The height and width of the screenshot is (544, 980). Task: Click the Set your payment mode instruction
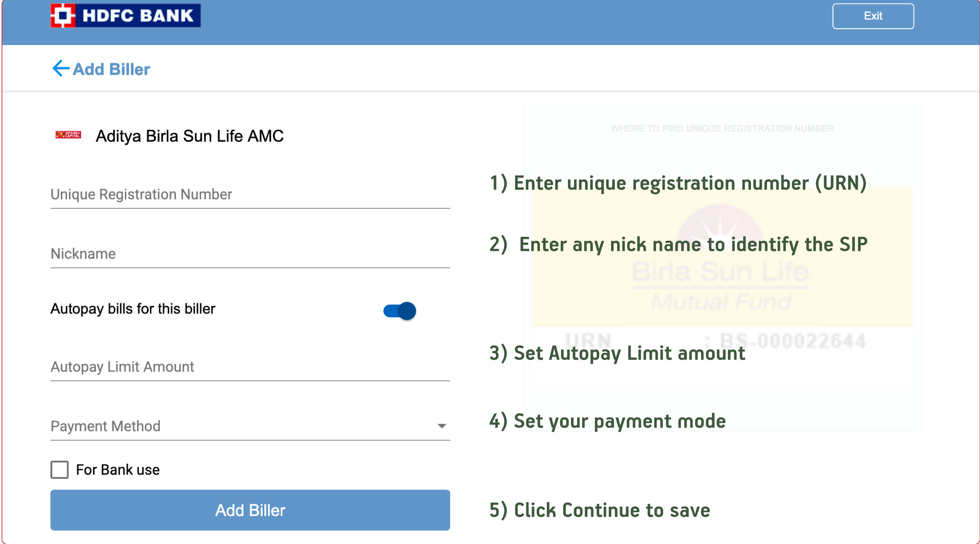(x=607, y=421)
